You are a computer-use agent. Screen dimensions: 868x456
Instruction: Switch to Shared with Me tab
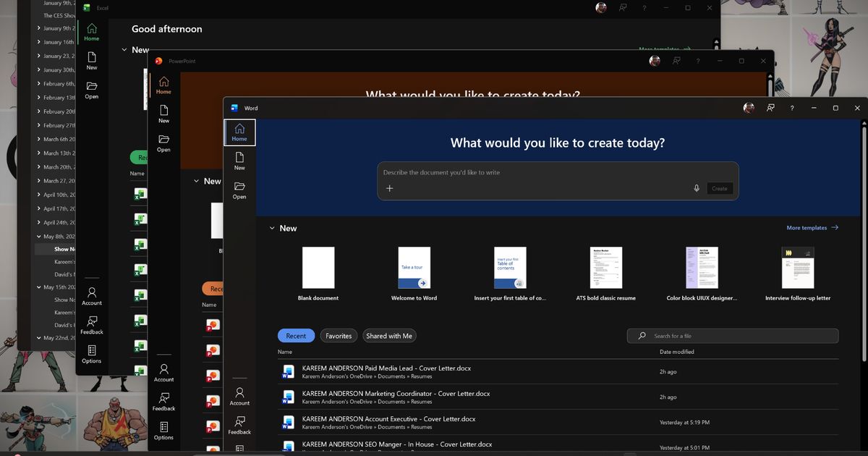389,336
